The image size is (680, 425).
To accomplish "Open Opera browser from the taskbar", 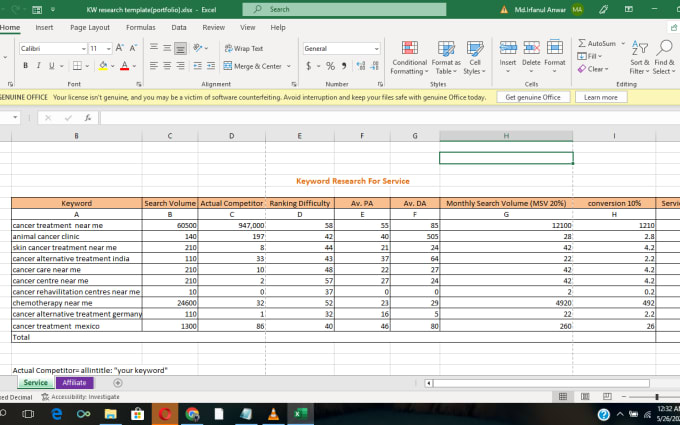I will [165, 414].
